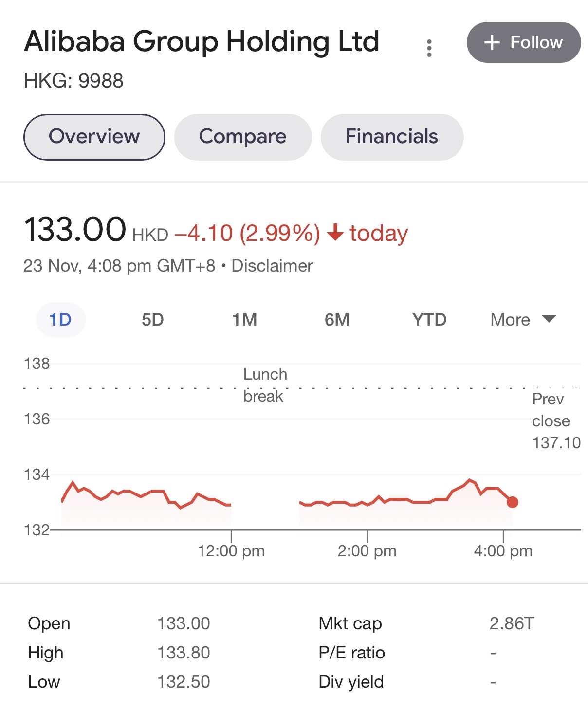
Task: Select the 6M time range
Action: pyautogui.click(x=337, y=320)
